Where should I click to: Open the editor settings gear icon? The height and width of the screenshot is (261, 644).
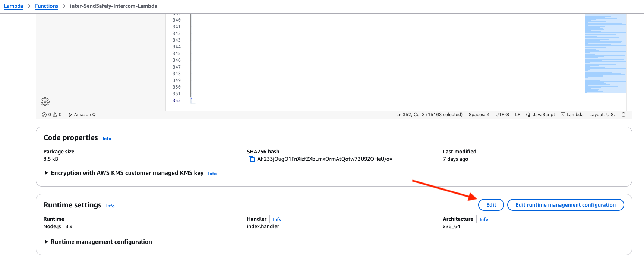[45, 102]
